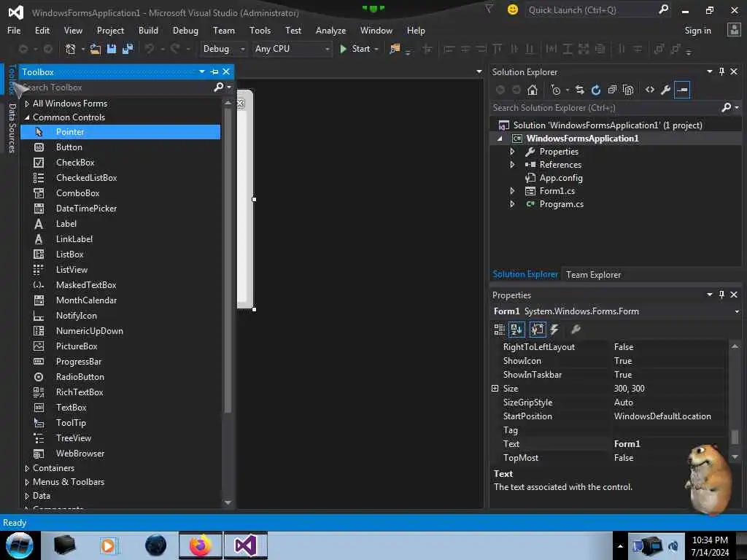Click Collapse All icon in Solution Explorer

coord(612,90)
